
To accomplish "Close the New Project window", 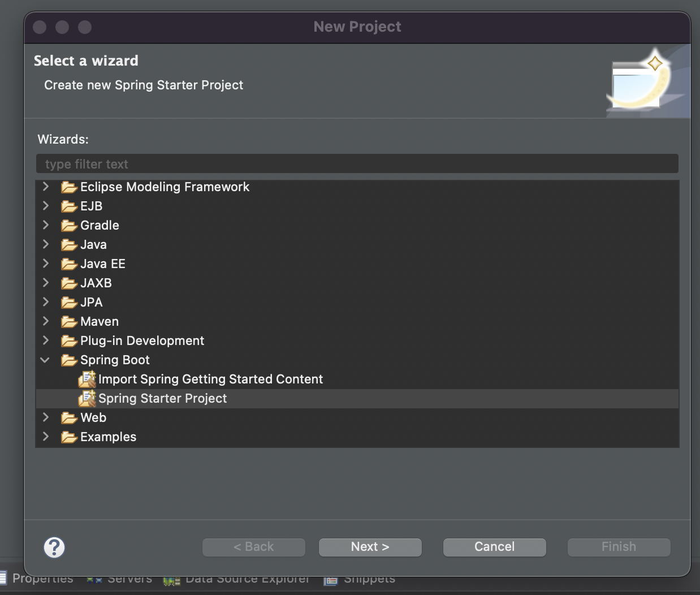I will point(40,27).
